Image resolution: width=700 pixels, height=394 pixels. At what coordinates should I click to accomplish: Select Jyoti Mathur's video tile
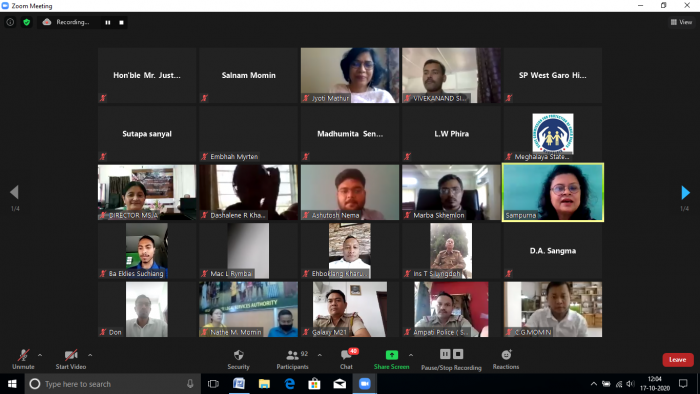point(350,75)
